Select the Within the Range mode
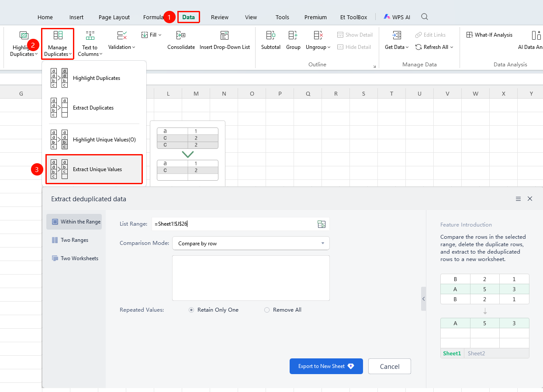 [x=74, y=222]
